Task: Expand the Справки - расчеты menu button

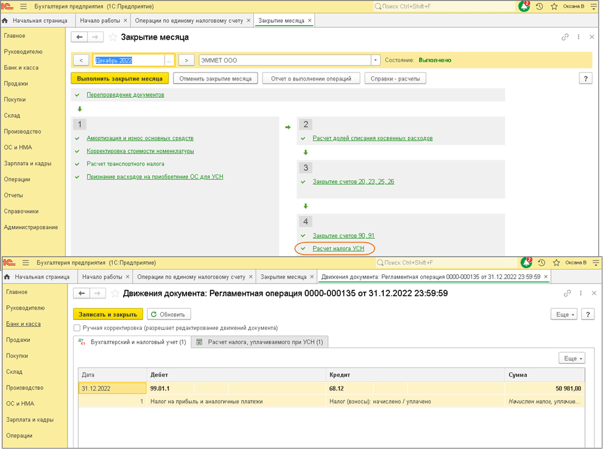Action: (x=396, y=78)
